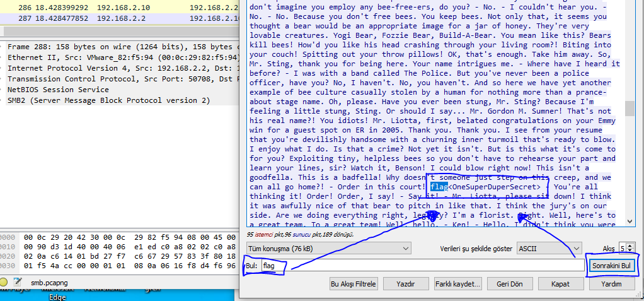Click the Yazdır print button

tap(405, 284)
